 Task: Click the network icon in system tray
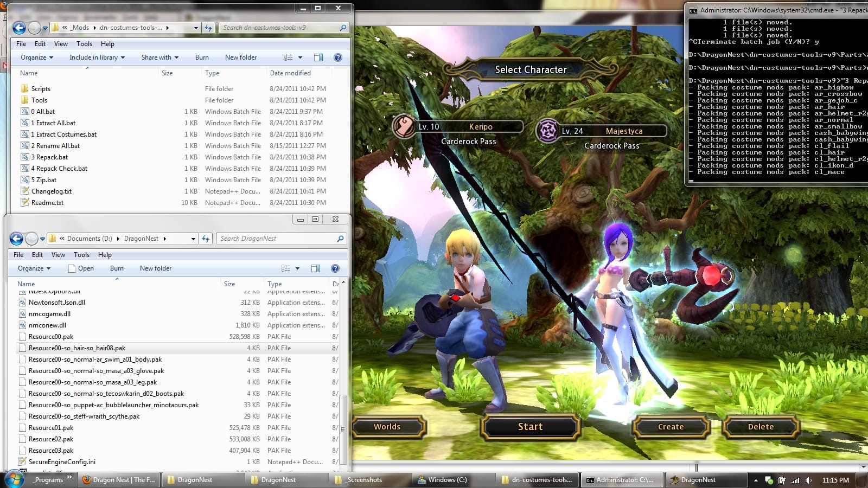(x=795, y=480)
